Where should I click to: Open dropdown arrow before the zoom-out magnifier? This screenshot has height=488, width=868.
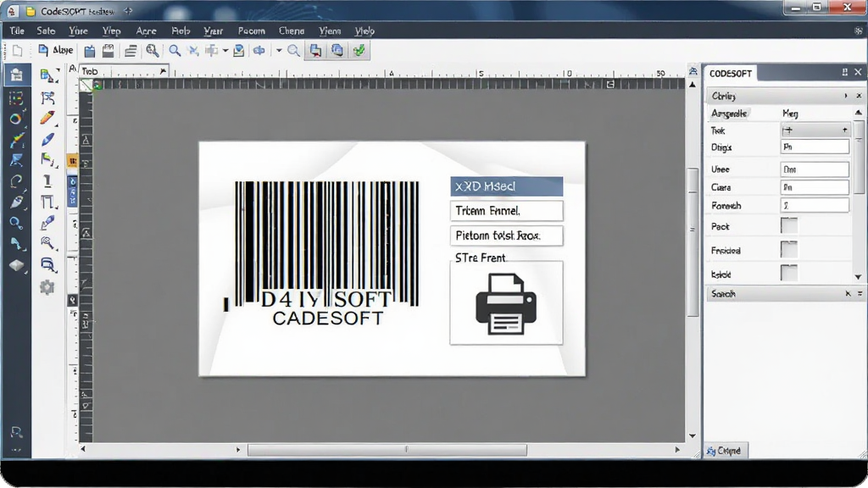click(279, 51)
